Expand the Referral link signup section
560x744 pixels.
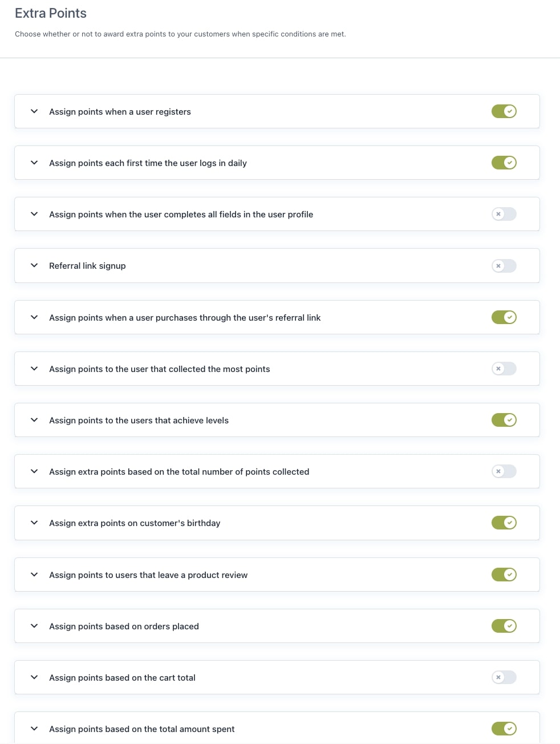[x=34, y=266]
